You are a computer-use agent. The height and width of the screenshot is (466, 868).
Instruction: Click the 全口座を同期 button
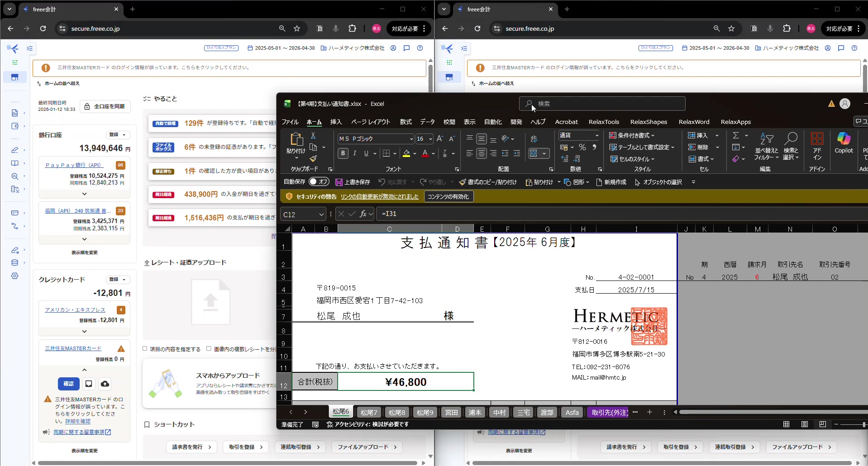[105, 106]
